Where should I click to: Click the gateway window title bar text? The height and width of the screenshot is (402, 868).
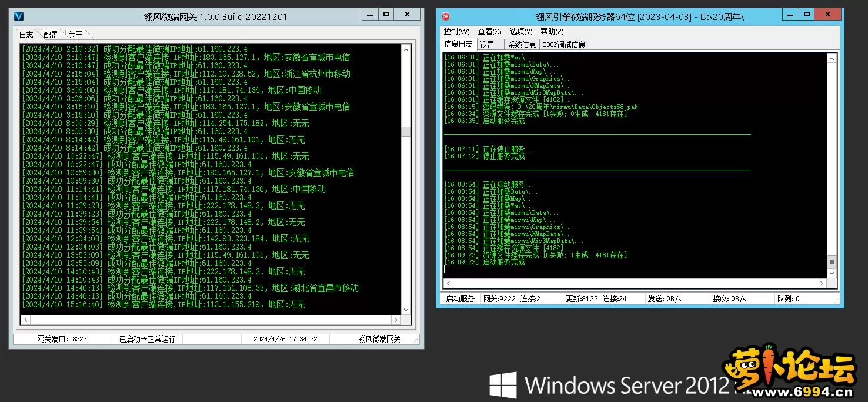216,16
